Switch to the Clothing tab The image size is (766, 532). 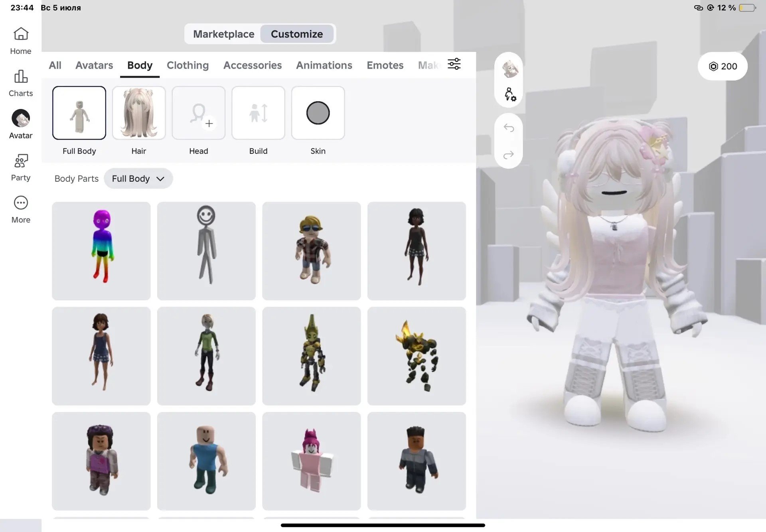188,65
